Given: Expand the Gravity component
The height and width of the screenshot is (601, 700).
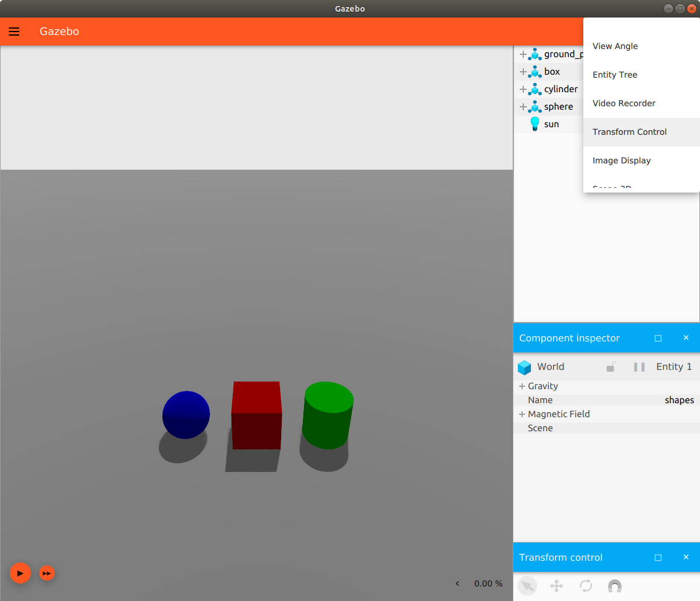Looking at the screenshot, I should (522, 386).
